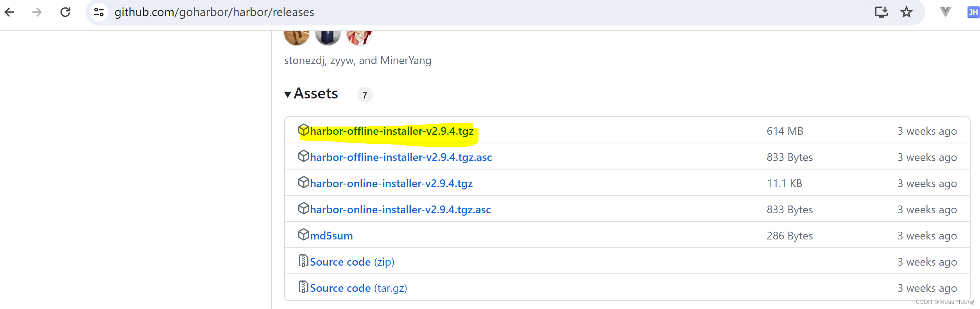This screenshot has height=309, width=980.
Task: Click '3 weeks ago' in Source code (zip) row
Action: [x=927, y=262]
